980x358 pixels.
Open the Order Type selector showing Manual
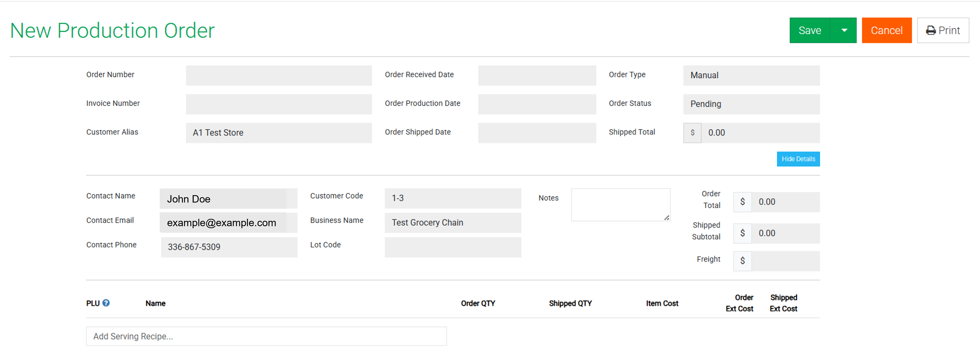pyautogui.click(x=751, y=75)
